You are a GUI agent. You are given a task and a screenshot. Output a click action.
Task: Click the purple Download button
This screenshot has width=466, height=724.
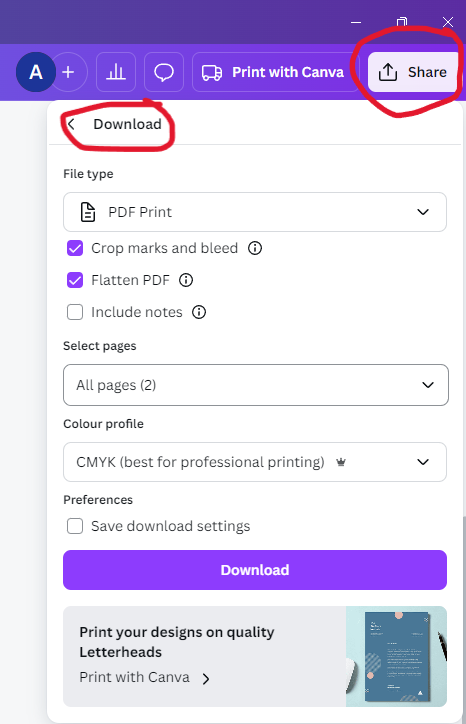255,570
